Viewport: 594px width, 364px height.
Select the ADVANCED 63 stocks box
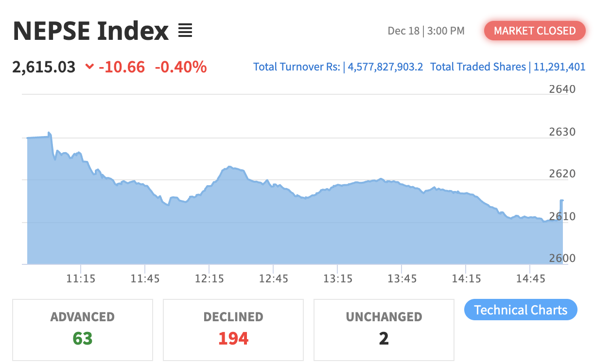tap(83, 329)
